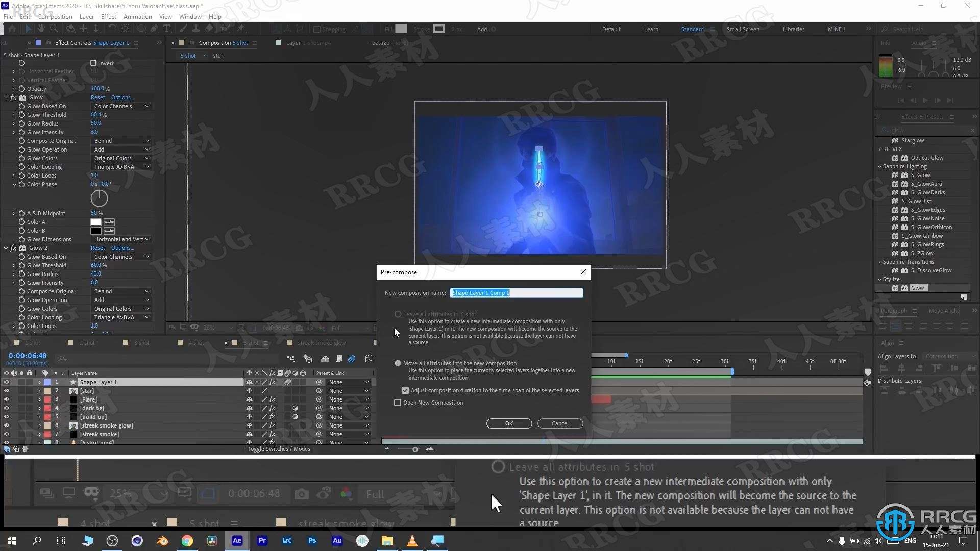The width and height of the screenshot is (980, 551).
Task: Enable the Snapping checkbox
Action: coord(316,29)
